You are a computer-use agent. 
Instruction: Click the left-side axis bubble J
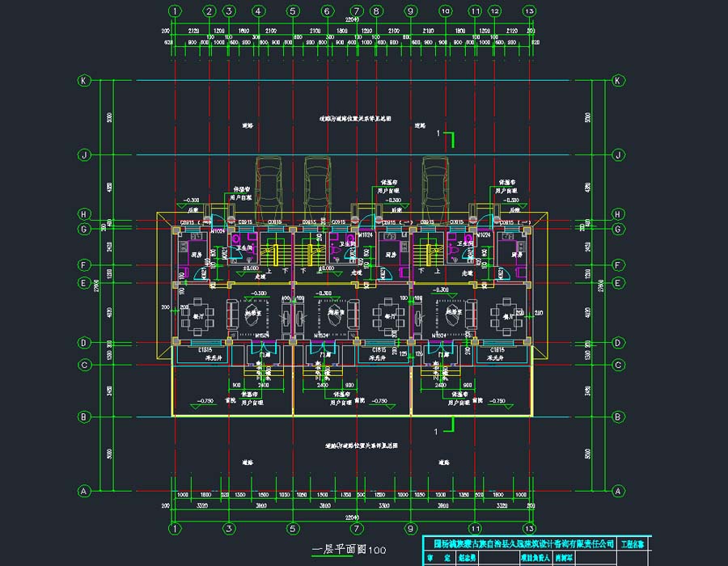pyautogui.click(x=83, y=155)
